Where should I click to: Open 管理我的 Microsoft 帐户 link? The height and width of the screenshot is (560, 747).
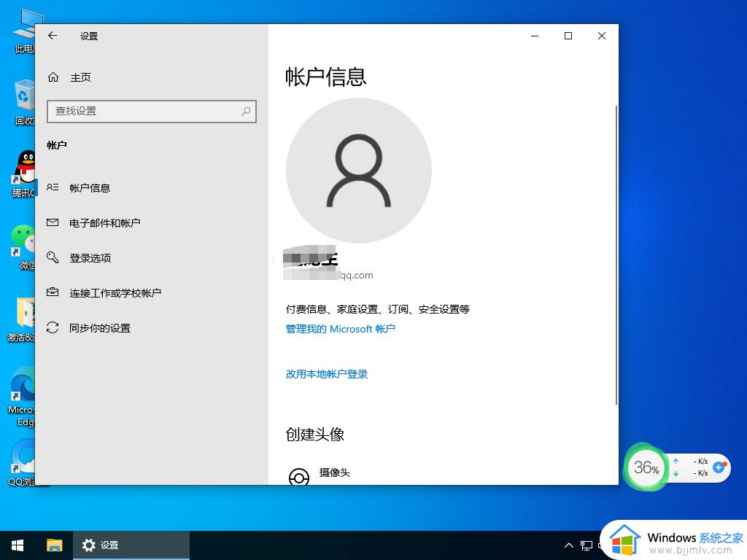coord(340,329)
